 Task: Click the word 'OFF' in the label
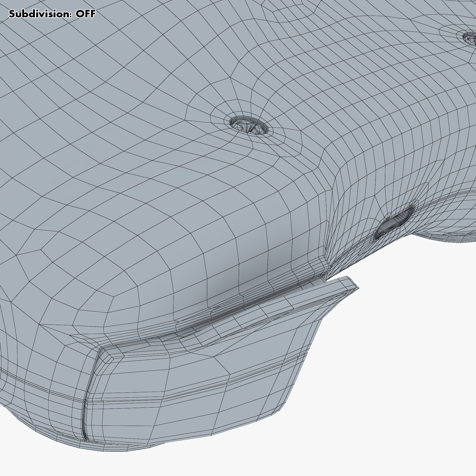click(x=86, y=14)
